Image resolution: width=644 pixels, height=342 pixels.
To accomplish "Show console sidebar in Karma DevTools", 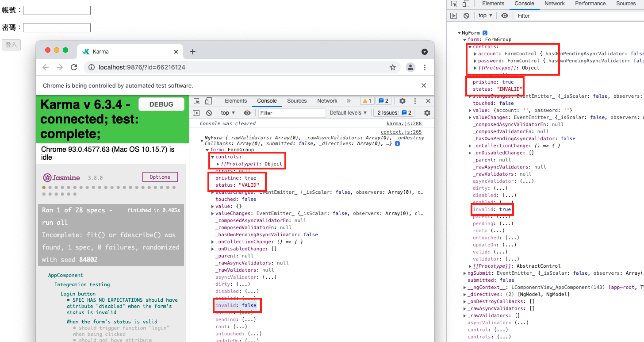I will [x=196, y=113].
